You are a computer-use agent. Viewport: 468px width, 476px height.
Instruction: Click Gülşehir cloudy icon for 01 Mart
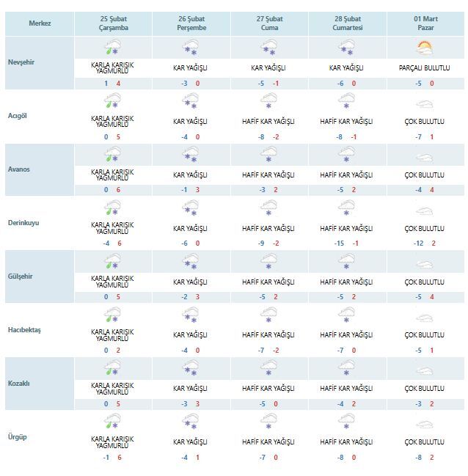[x=425, y=263]
